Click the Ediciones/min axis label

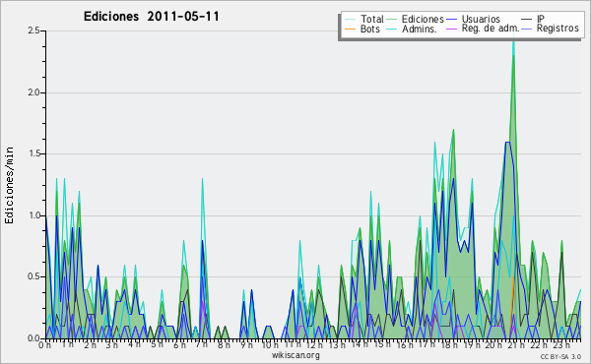(x=9, y=185)
